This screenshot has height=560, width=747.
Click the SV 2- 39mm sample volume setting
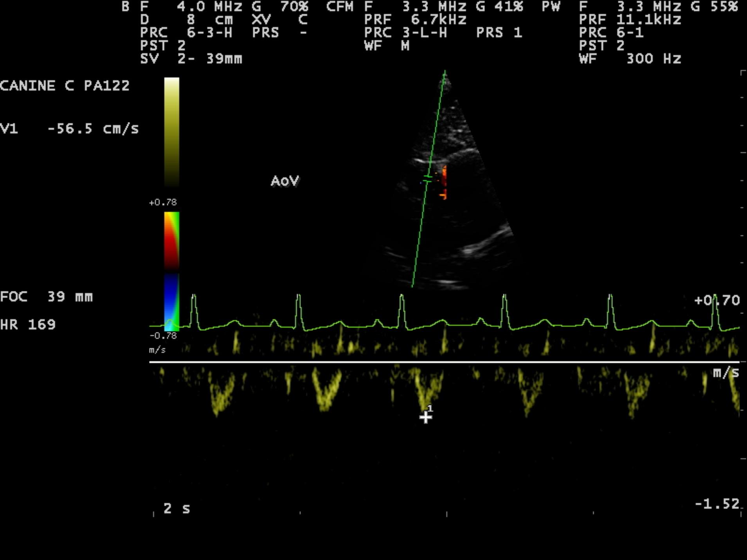click(x=191, y=59)
